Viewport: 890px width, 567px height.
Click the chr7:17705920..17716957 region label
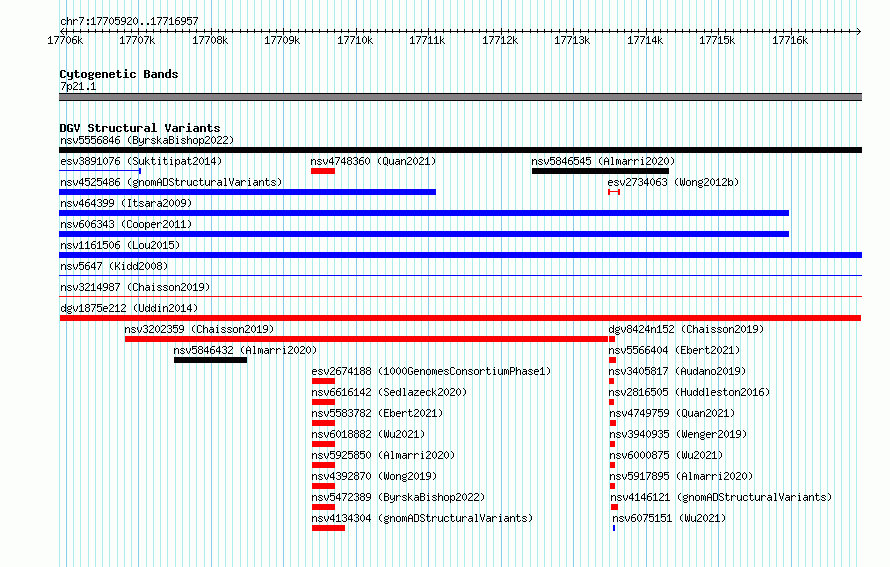129,21
